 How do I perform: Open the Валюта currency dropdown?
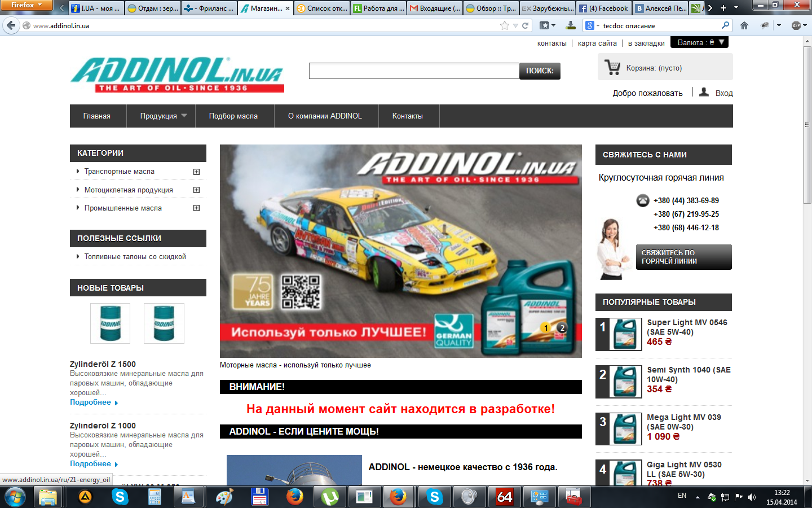tap(699, 42)
